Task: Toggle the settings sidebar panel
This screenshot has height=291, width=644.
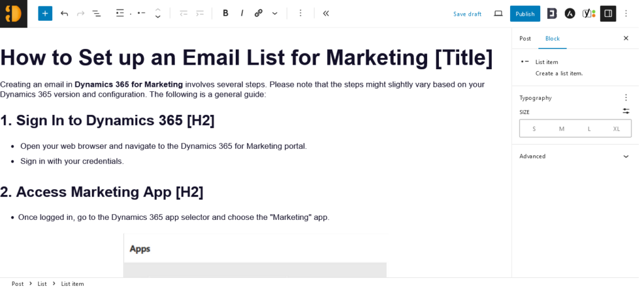Action: click(x=608, y=14)
